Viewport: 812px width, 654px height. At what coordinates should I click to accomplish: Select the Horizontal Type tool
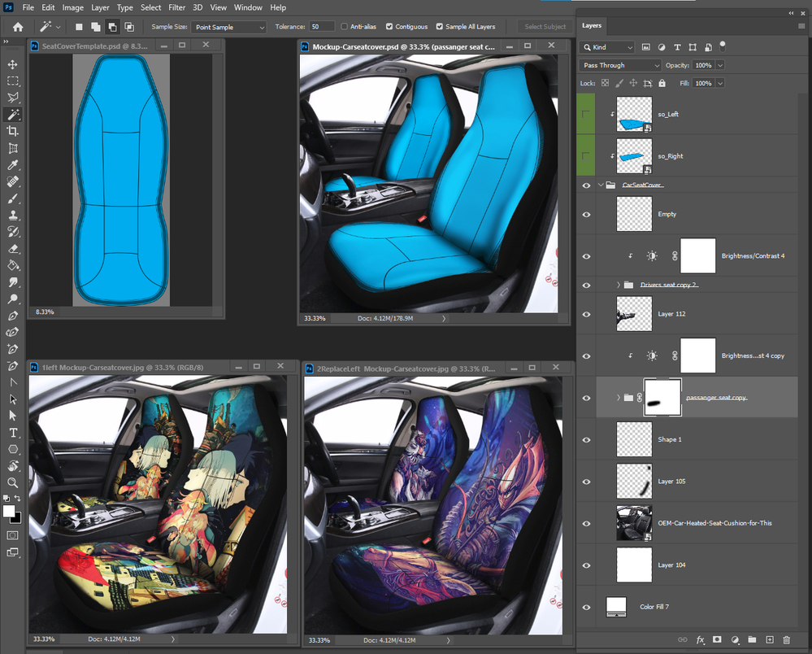point(13,433)
